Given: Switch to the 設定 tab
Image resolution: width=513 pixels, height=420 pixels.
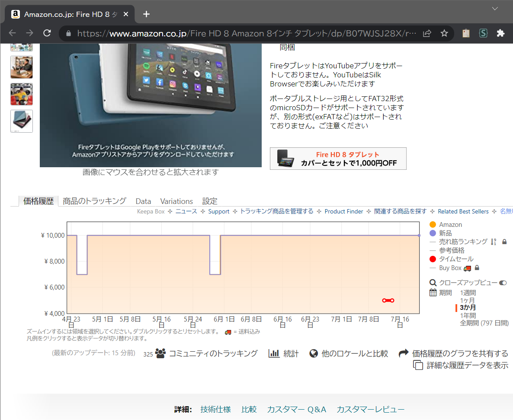Looking at the screenshot, I should [x=210, y=201].
